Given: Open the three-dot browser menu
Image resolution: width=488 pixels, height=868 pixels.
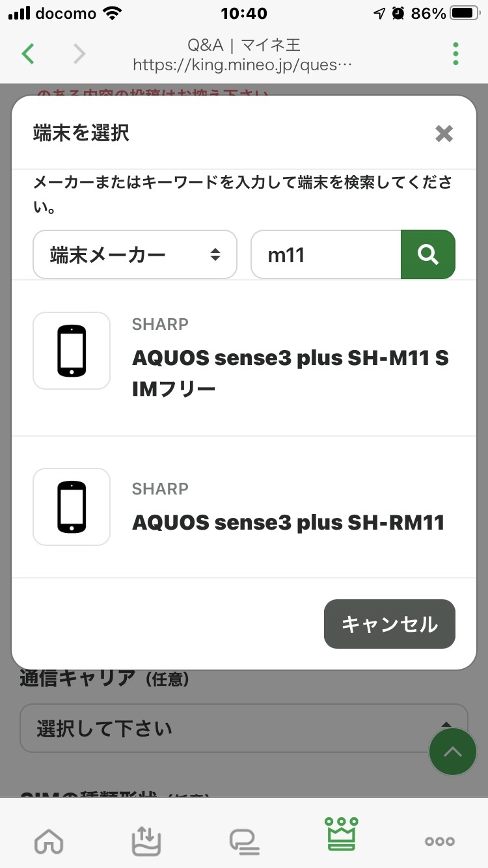Looking at the screenshot, I should click(x=455, y=53).
